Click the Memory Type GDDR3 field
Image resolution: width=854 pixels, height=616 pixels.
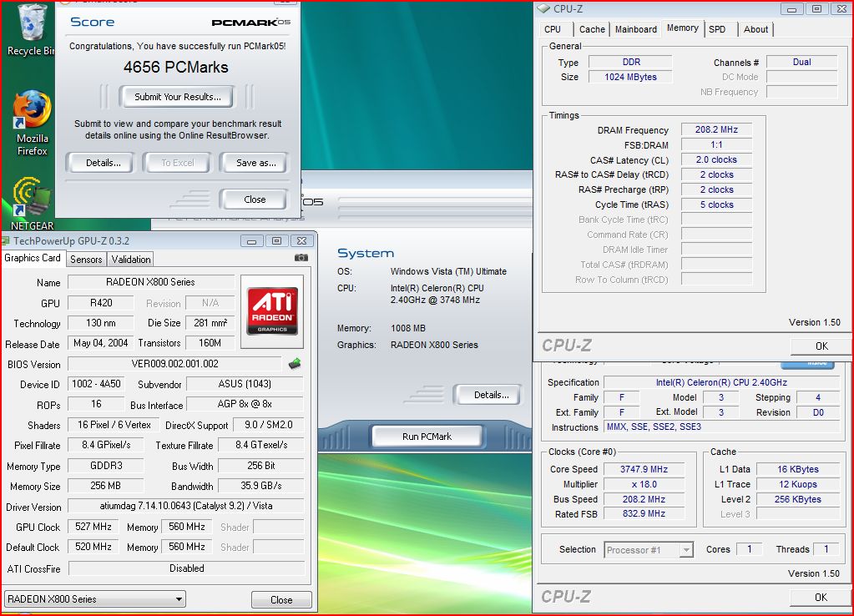tap(106, 466)
